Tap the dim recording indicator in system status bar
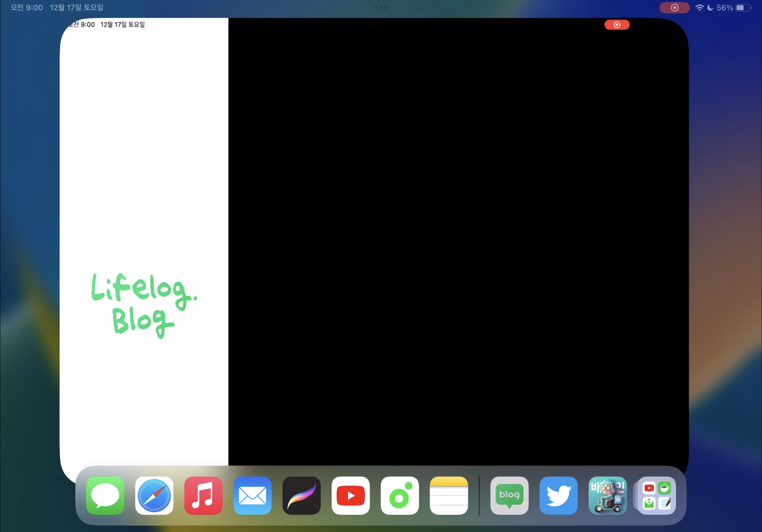 674,8
